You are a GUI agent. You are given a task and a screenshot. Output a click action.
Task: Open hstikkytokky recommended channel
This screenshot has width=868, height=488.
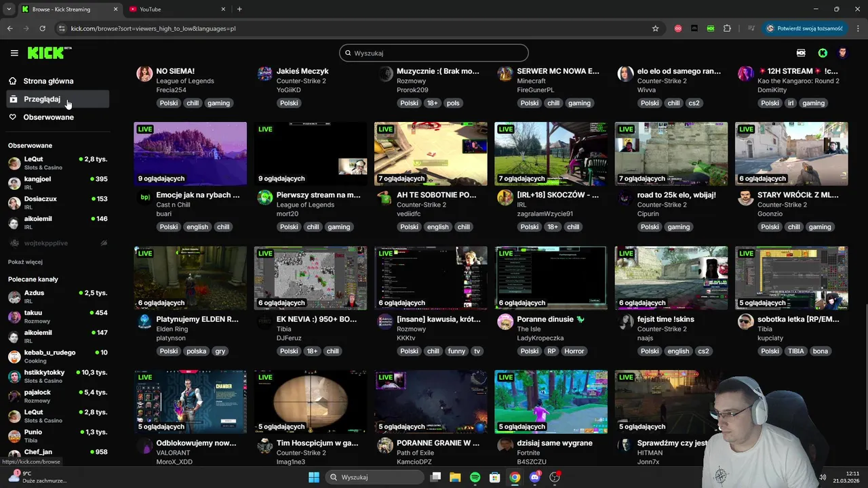coord(58,376)
